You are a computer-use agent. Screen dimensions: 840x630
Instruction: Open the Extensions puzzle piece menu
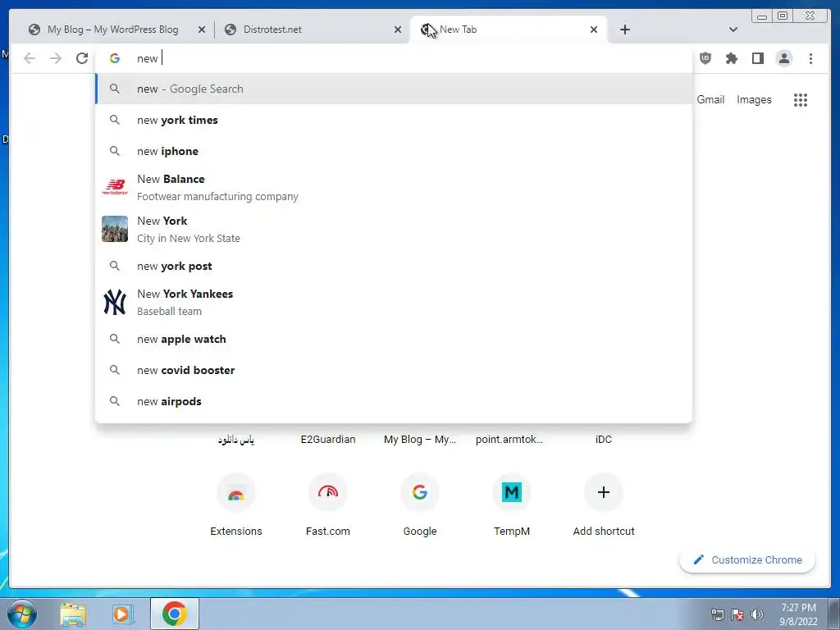(731, 58)
